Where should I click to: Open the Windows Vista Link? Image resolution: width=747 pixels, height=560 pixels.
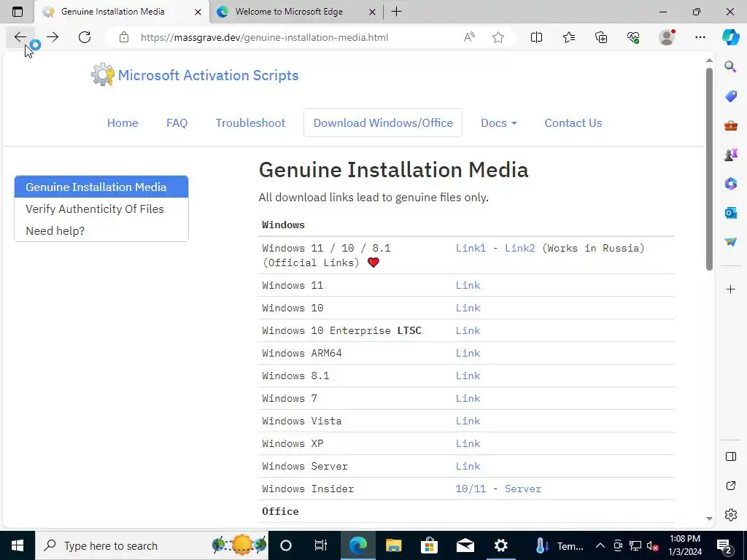468,421
